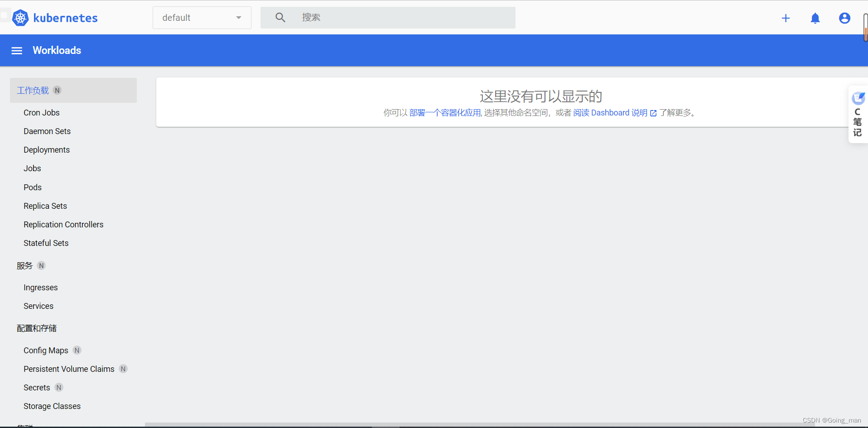Open Ingresses in the sidebar
The width and height of the screenshot is (868, 428).
[x=41, y=288]
